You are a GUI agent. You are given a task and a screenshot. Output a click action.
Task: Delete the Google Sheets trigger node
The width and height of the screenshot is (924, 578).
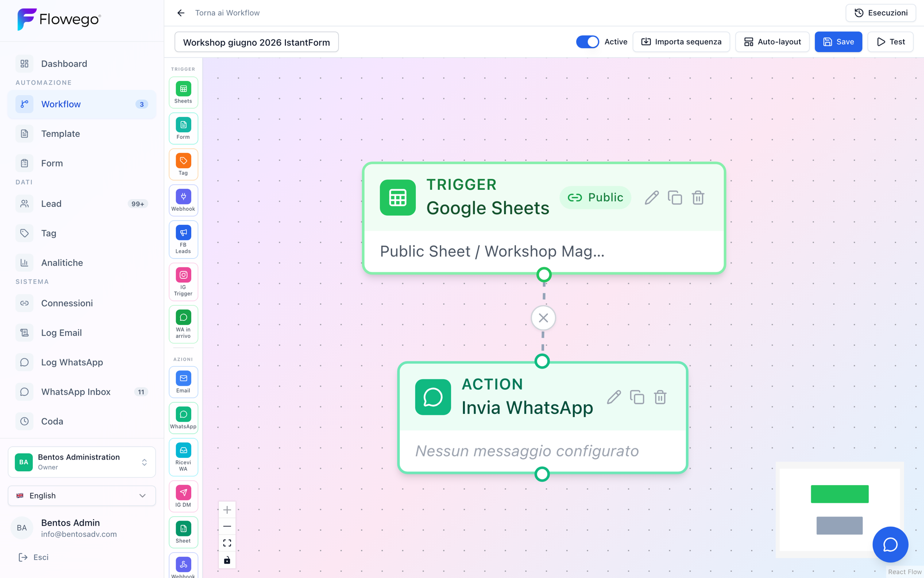(698, 198)
